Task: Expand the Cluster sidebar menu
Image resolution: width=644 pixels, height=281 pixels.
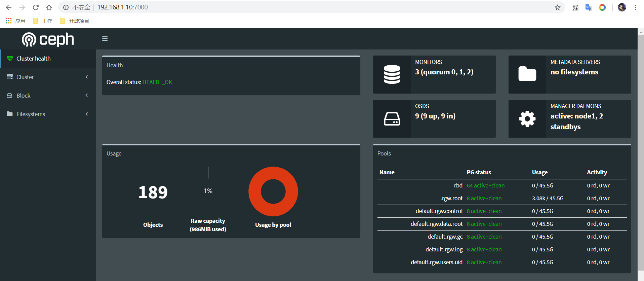Action: (48, 77)
